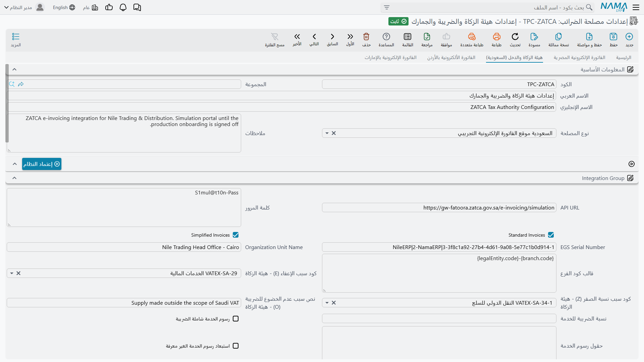Click the Review (مراجعة) icon
Screen dimensions: 644x362
427,37
